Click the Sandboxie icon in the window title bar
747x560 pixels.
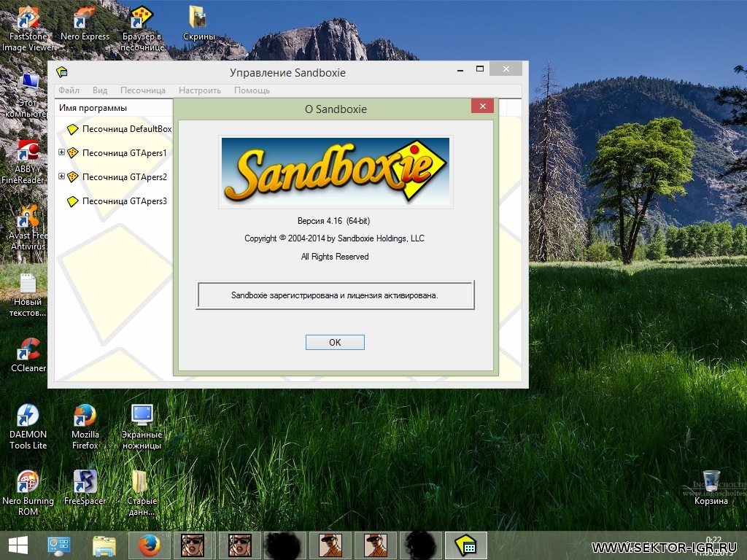(62, 72)
